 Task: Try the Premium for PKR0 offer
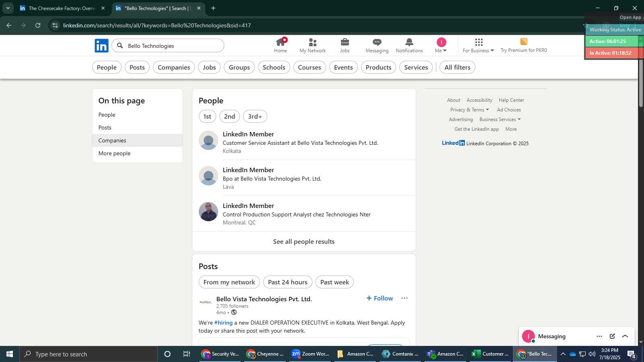click(524, 46)
